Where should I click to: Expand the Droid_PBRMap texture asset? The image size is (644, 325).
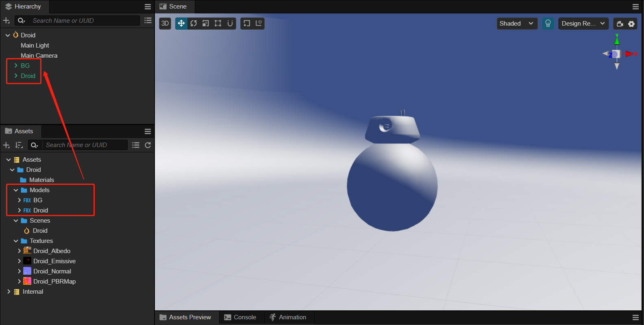click(x=20, y=282)
